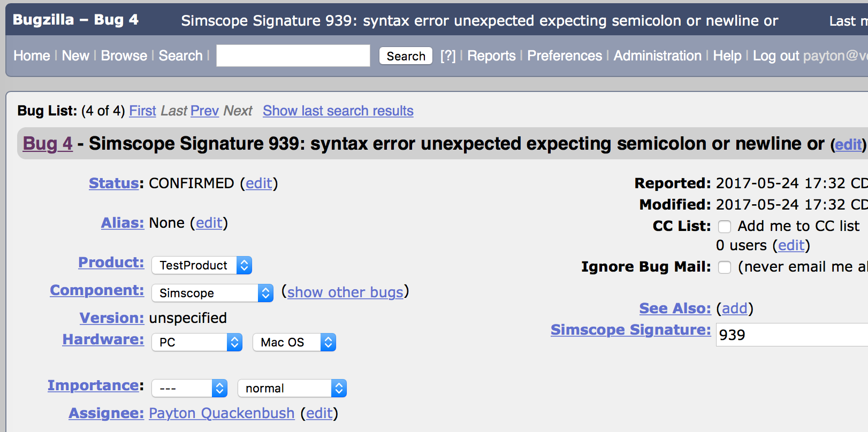Image resolution: width=868 pixels, height=432 pixels.
Task: Open the severity dropdown showing normal
Action: click(292, 388)
